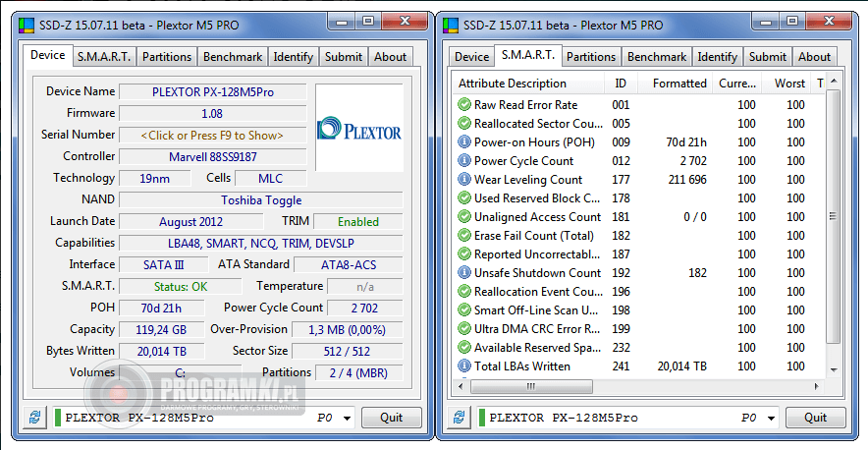Select Benchmark tab in right window
Image resolution: width=868 pixels, height=450 pixels.
657,57
